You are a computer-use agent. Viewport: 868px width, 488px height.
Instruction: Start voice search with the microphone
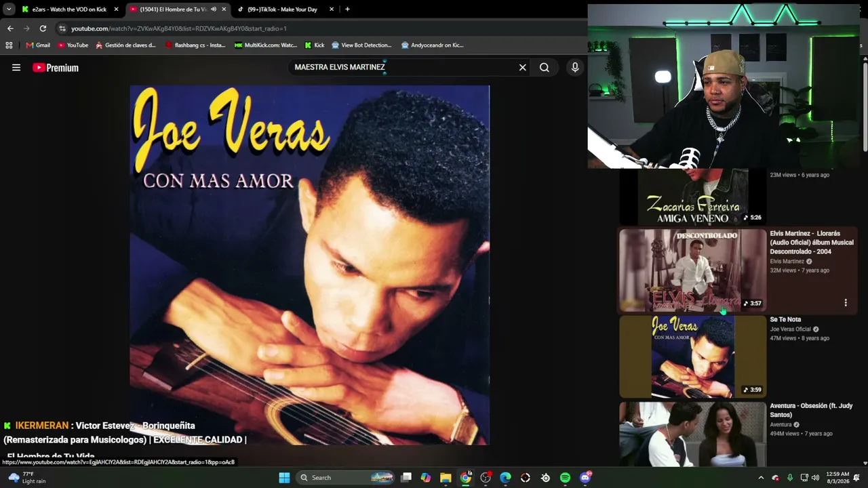click(575, 68)
